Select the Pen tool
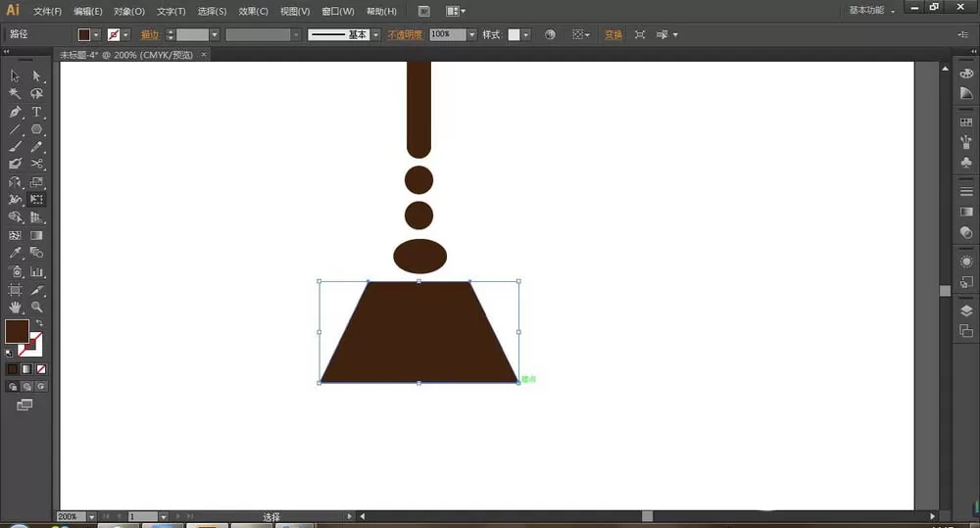Viewport: 980px width, 528px height. tap(15, 112)
